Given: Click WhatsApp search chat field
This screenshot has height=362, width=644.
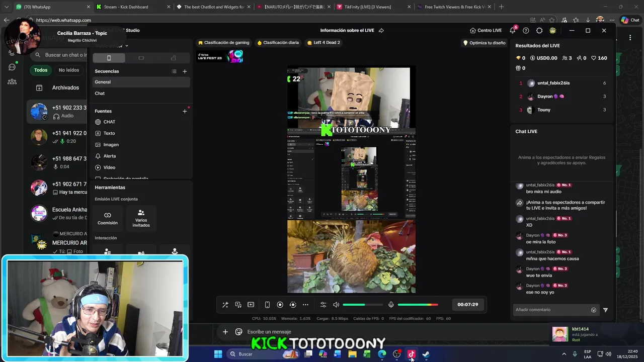Looking at the screenshot, I should [x=60, y=55].
